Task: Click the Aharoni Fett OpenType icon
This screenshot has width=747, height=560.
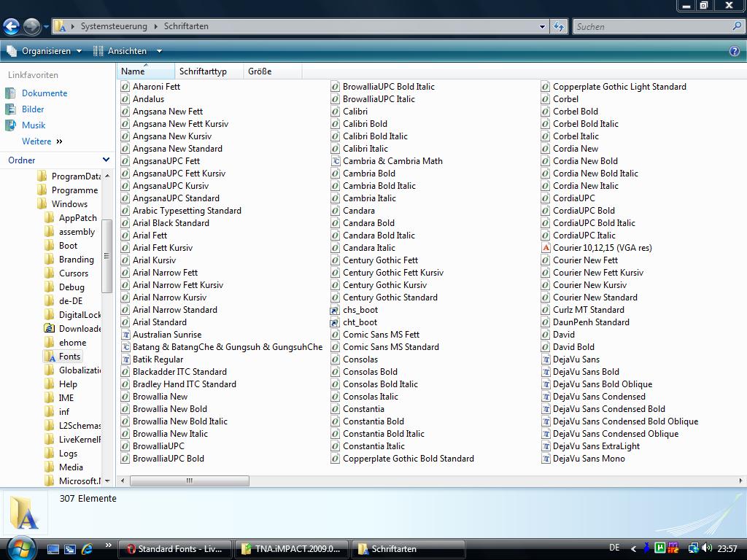Action: [x=125, y=87]
